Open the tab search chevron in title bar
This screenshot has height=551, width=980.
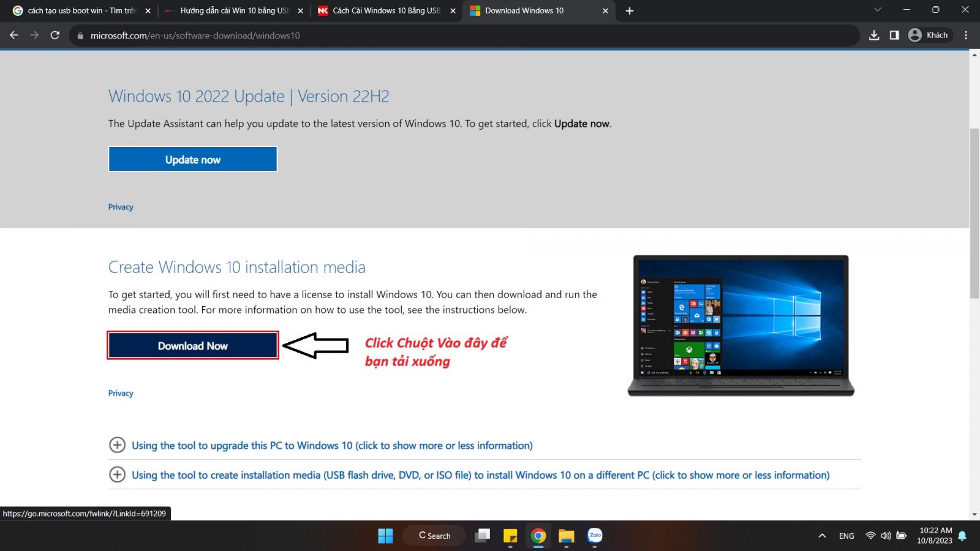877,10
